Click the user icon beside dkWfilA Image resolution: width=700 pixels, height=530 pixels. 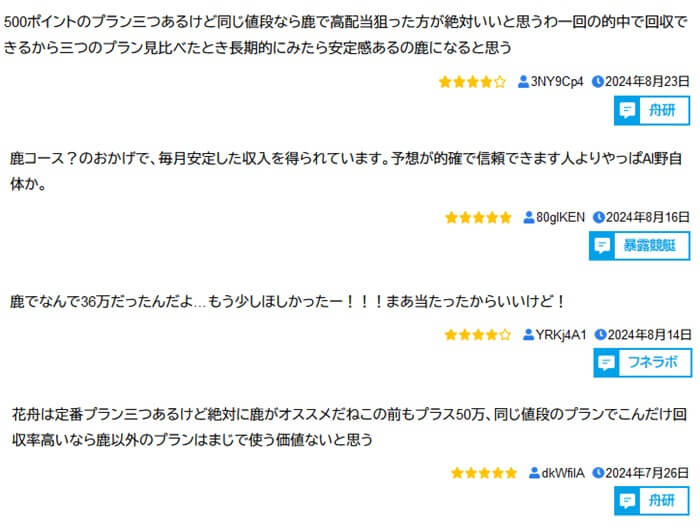[x=534, y=472]
